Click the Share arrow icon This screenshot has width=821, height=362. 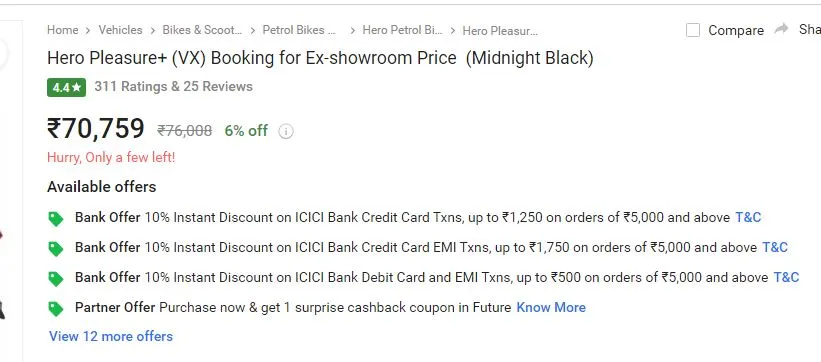[x=781, y=29]
